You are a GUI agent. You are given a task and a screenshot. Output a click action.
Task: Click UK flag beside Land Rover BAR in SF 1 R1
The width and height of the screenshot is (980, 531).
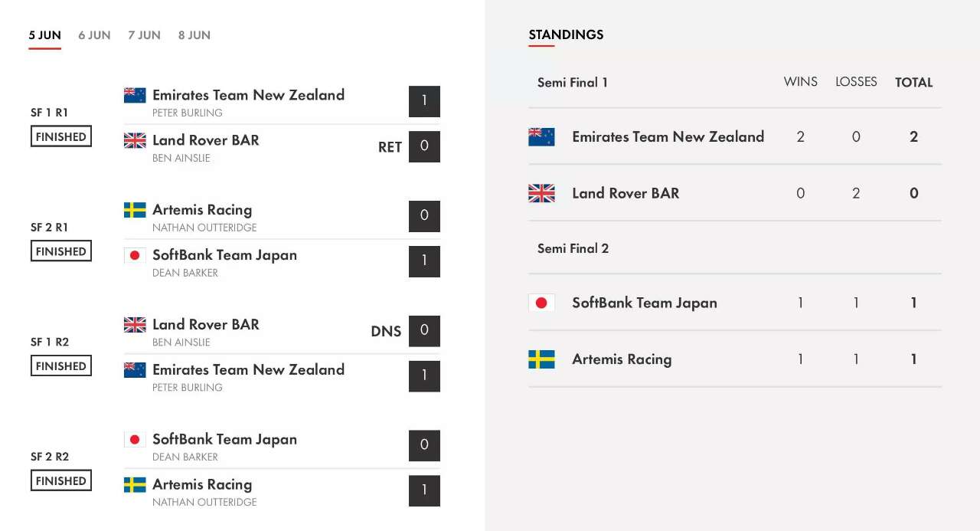click(x=135, y=140)
